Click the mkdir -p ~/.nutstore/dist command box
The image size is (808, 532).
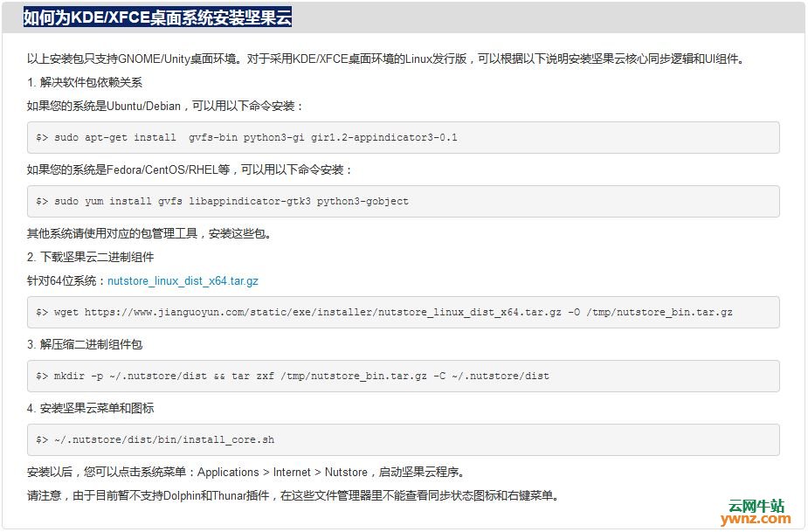pos(403,377)
